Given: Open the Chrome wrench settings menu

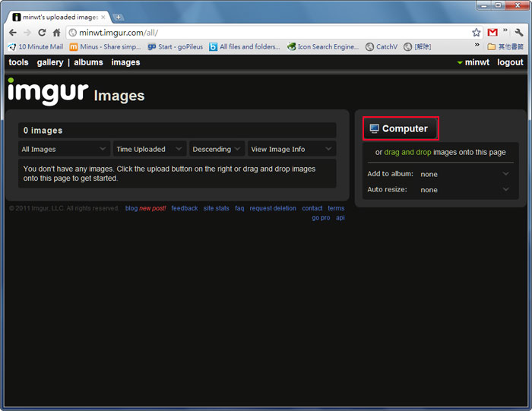Looking at the screenshot, I should [519, 33].
